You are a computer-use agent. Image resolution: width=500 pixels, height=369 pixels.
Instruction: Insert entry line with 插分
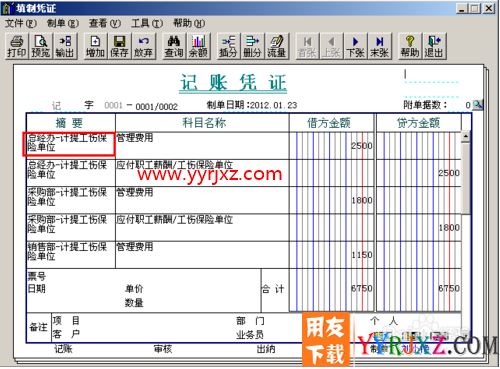228,46
